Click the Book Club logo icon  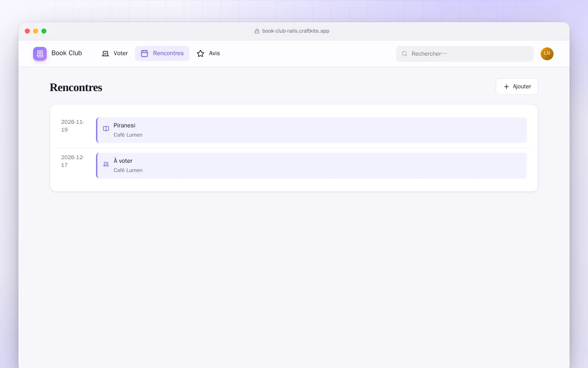[x=40, y=54]
